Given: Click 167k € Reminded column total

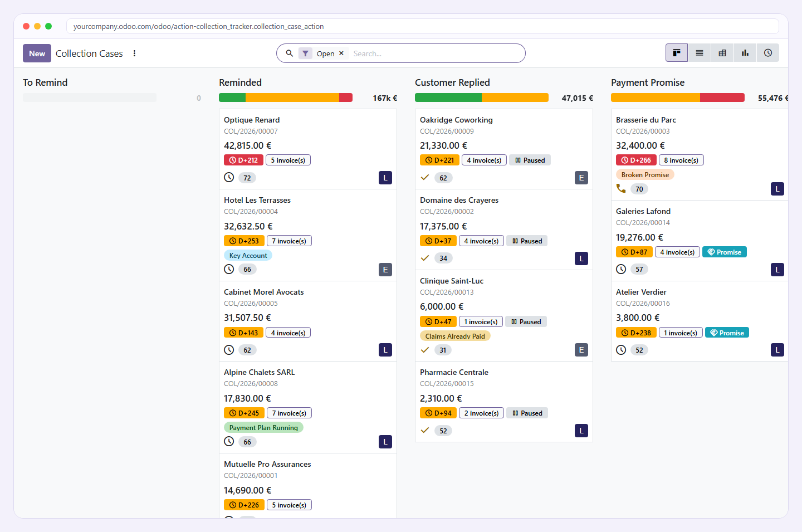Looking at the screenshot, I should point(385,98).
